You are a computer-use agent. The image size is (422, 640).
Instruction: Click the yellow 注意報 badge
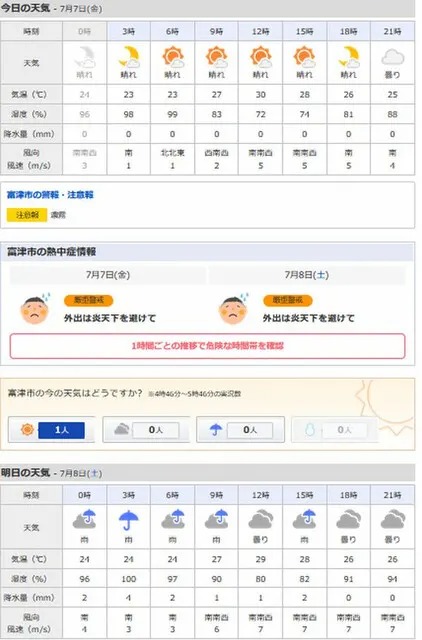click(27, 215)
